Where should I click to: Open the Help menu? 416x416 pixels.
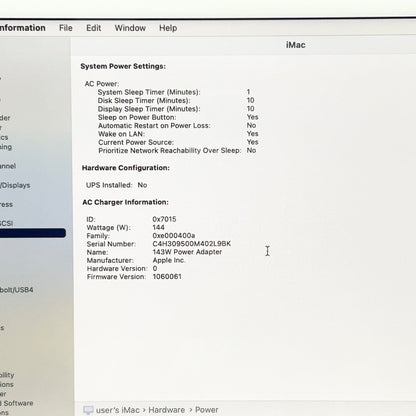168,28
